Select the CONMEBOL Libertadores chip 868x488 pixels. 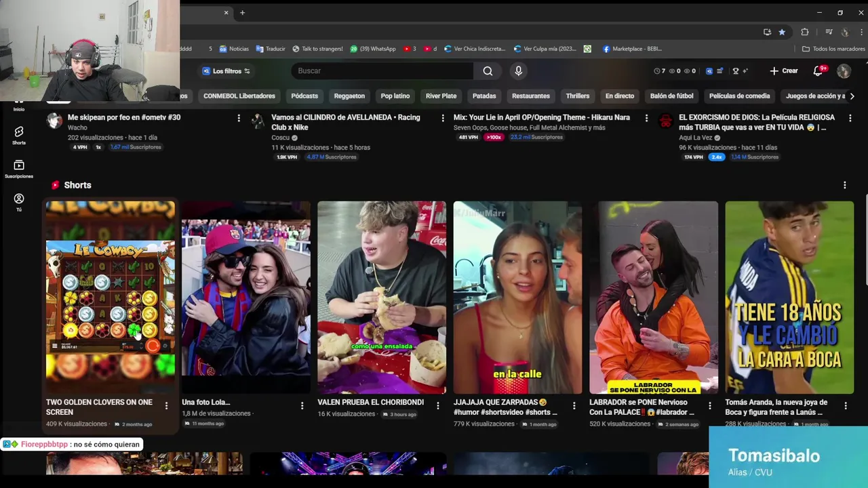pos(239,96)
